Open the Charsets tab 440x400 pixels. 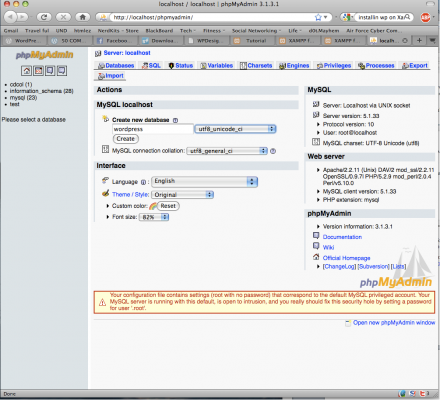pyautogui.click(x=256, y=66)
